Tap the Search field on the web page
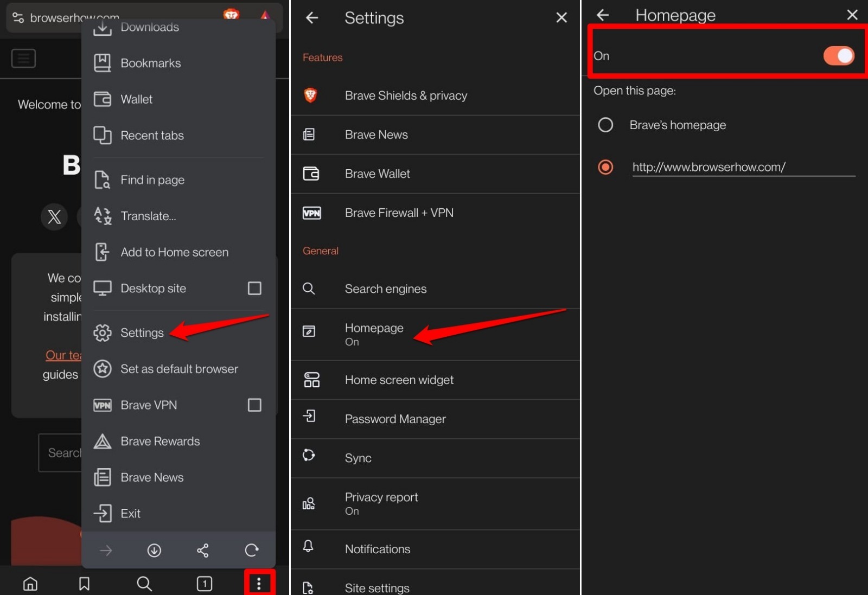Image resolution: width=868 pixels, height=595 pixels. click(60, 453)
